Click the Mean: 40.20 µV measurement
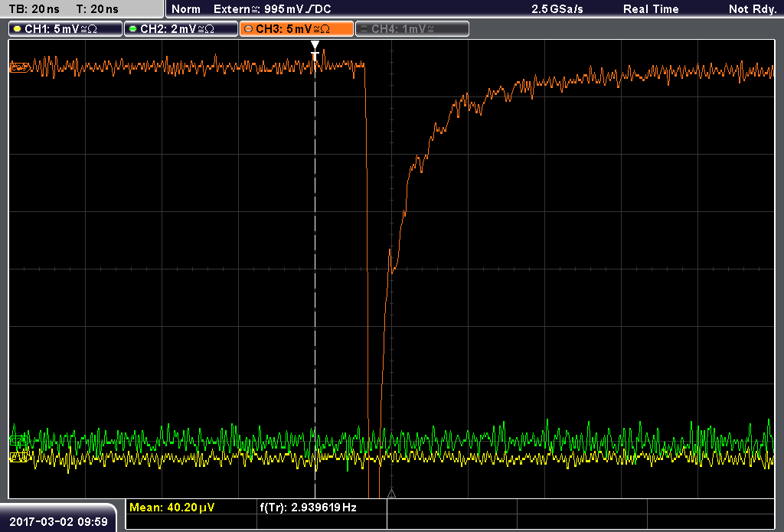 coord(172,508)
